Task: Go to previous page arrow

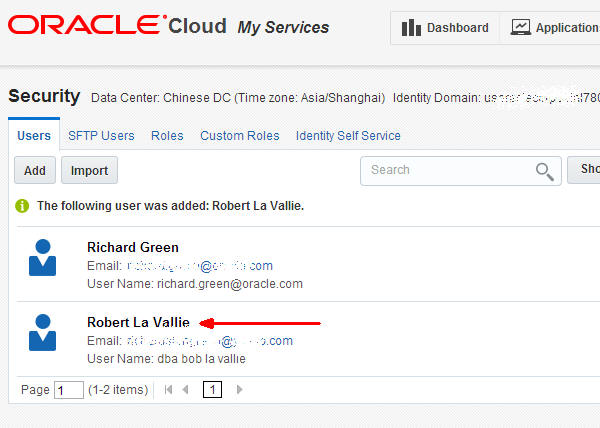Action: pos(186,390)
